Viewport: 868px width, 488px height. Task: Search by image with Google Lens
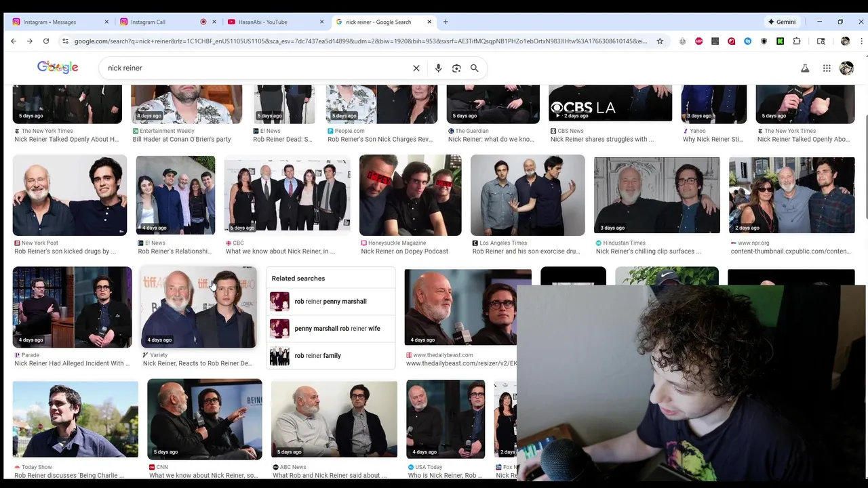456,68
